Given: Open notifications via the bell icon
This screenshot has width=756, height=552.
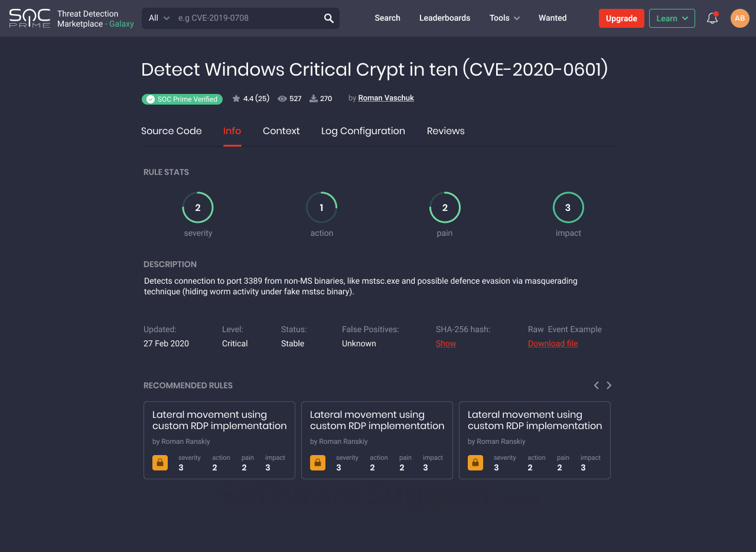Looking at the screenshot, I should [712, 18].
